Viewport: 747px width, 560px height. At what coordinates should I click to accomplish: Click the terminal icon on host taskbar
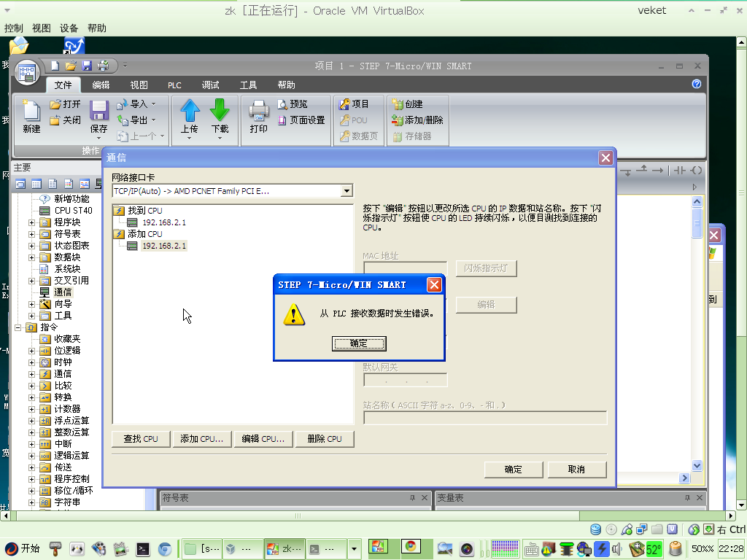tap(142, 549)
